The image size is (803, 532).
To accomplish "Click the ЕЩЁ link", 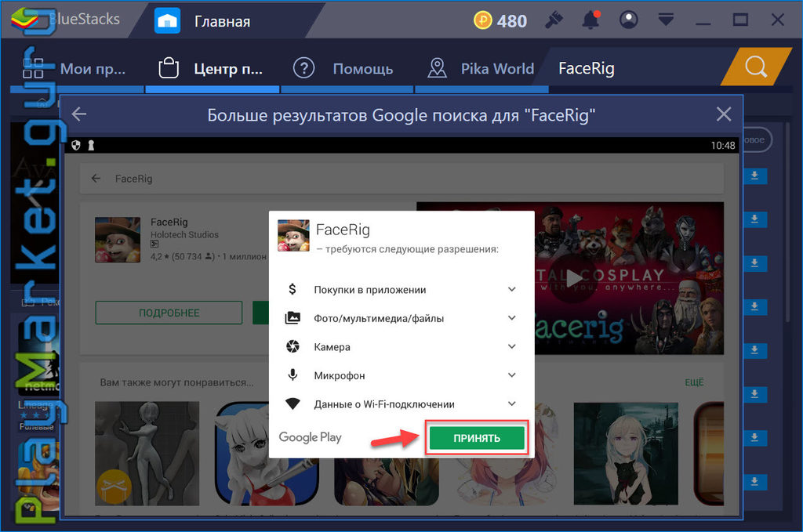I will tap(694, 382).
